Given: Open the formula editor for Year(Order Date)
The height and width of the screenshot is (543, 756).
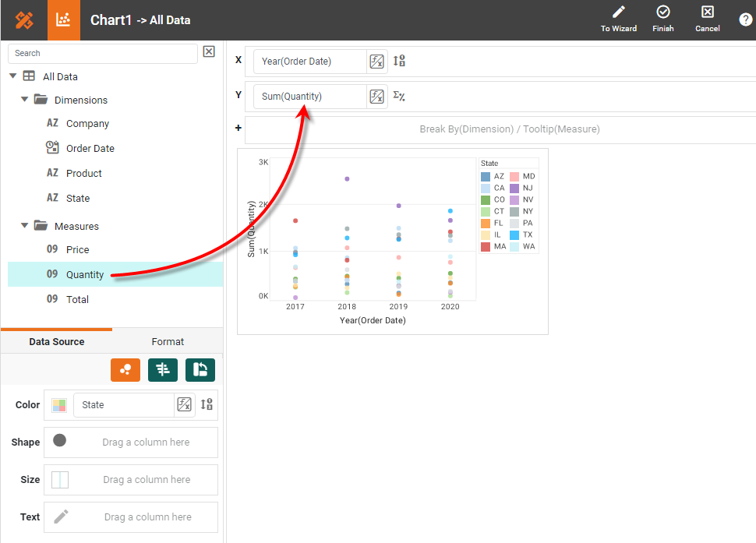Looking at the screenshot, I should click(376, 61).
